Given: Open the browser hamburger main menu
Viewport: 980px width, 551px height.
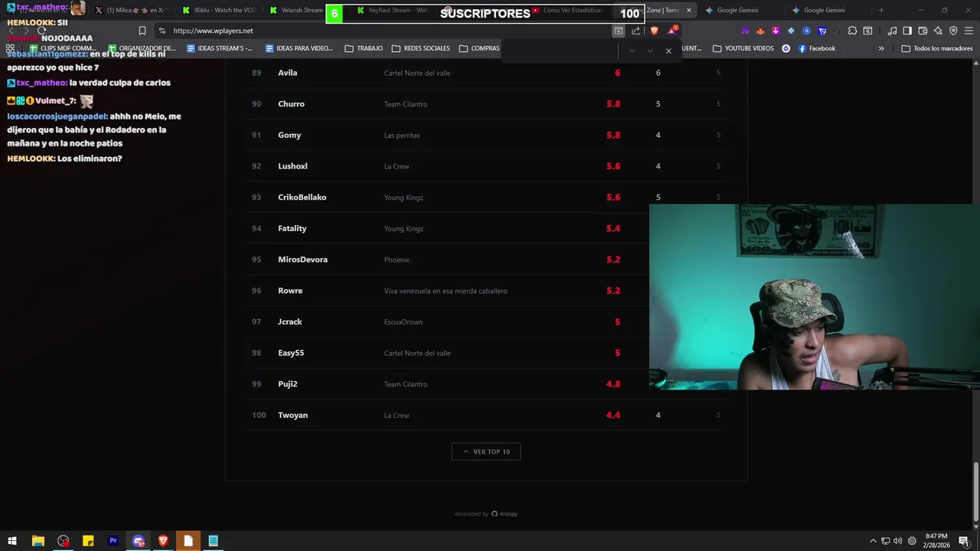Looking at the screenshot, I should click(969, 31).
